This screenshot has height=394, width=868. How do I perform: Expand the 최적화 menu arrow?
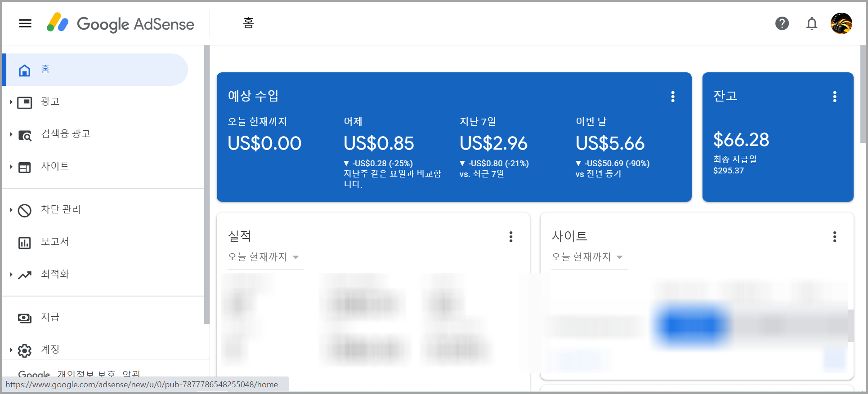pyautogui.click(x=11, y=274)
